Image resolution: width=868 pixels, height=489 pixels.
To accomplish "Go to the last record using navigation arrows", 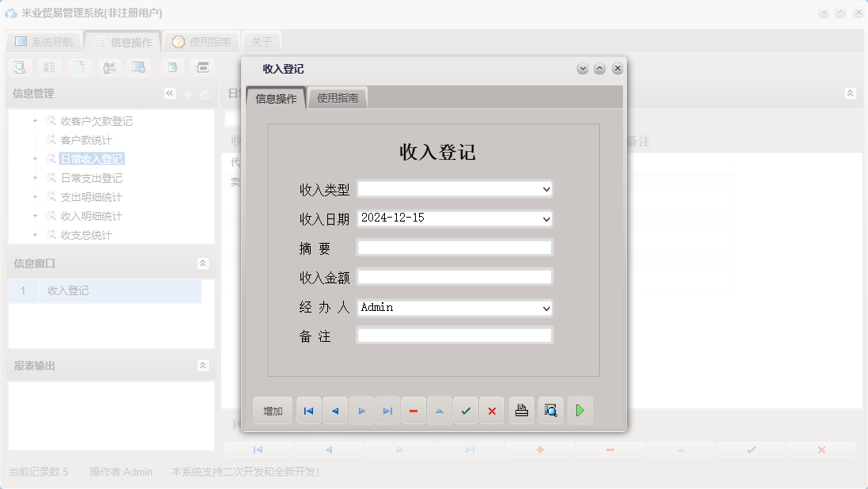I will (387, 410).
